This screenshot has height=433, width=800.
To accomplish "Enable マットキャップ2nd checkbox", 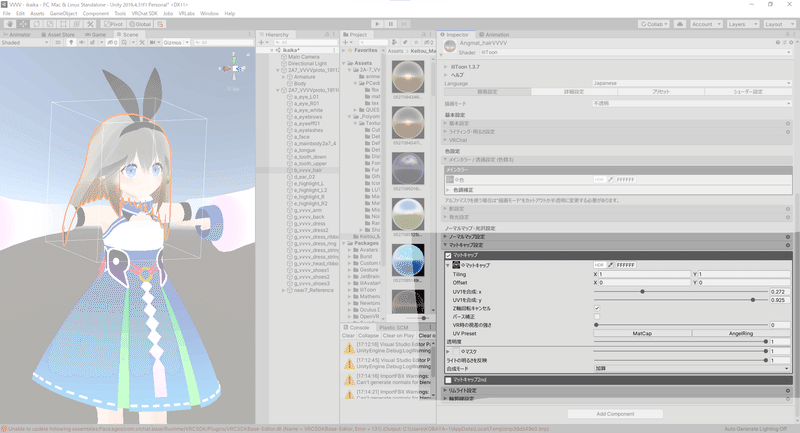I will point(448,380).
